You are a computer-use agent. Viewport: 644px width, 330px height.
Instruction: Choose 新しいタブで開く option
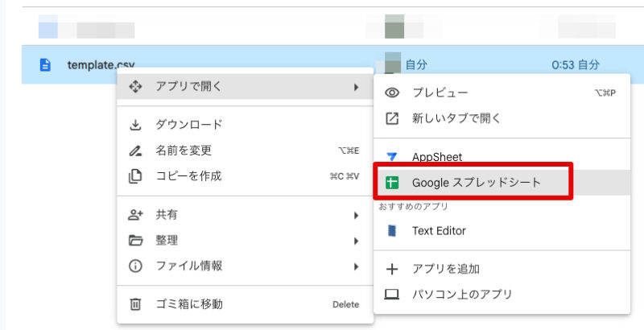tap(502, 118)
